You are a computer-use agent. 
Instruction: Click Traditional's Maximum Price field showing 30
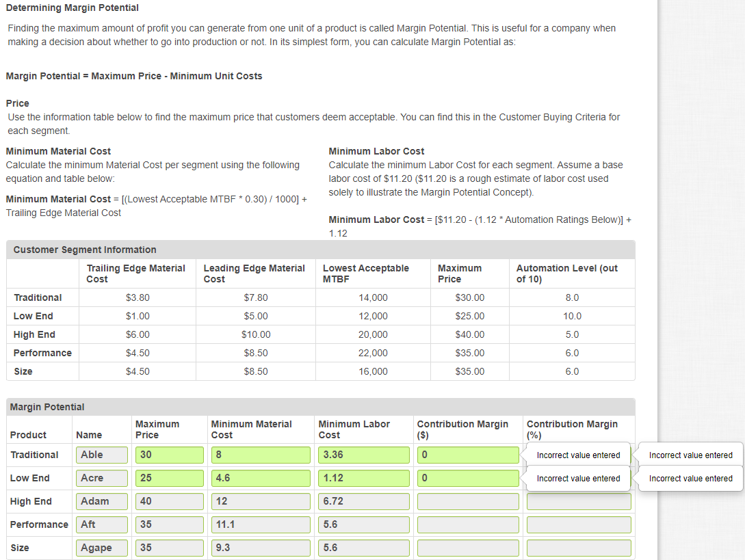click(x=168, y=454)
